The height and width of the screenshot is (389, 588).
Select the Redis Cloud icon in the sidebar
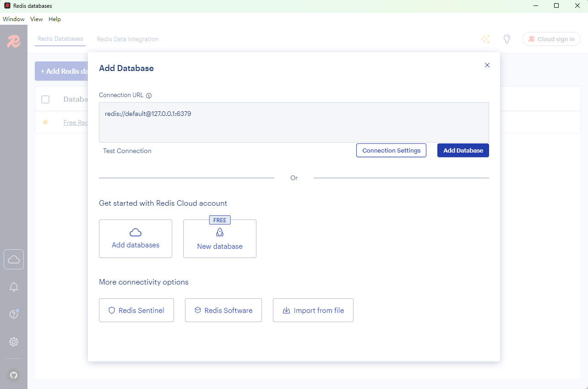coord(14,259)
